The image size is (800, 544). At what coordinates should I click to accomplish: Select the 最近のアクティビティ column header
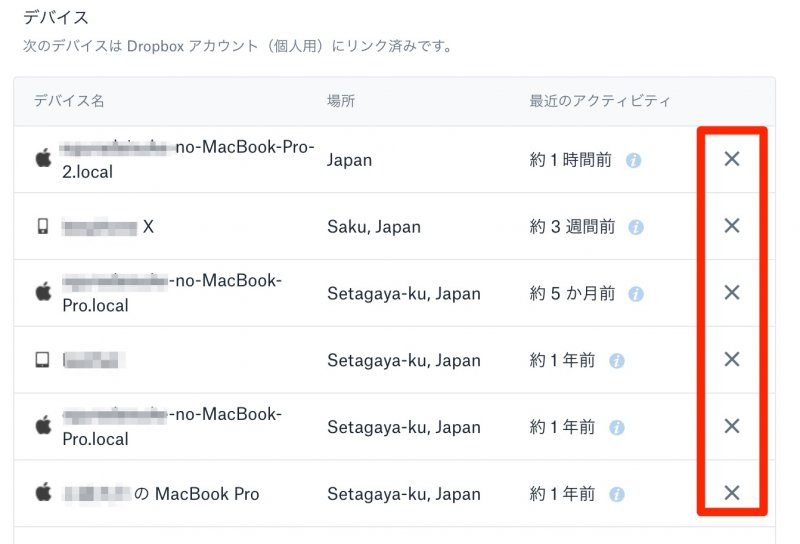click(x=599, y=101)
